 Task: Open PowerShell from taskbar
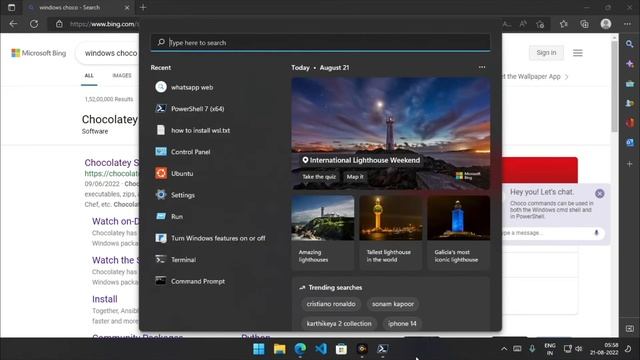click(382, 349)
